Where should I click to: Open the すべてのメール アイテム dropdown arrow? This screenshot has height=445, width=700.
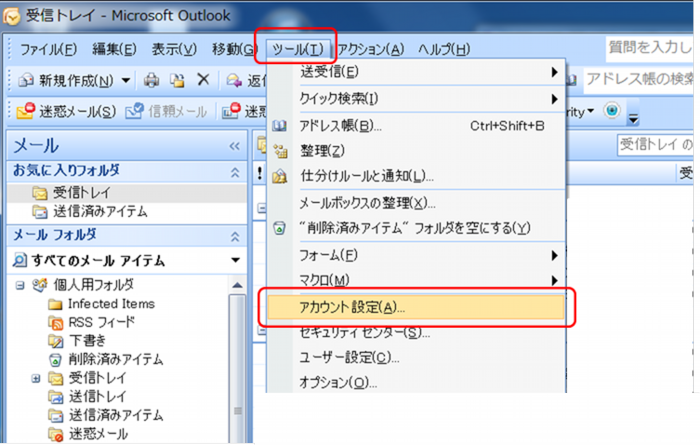235,260
